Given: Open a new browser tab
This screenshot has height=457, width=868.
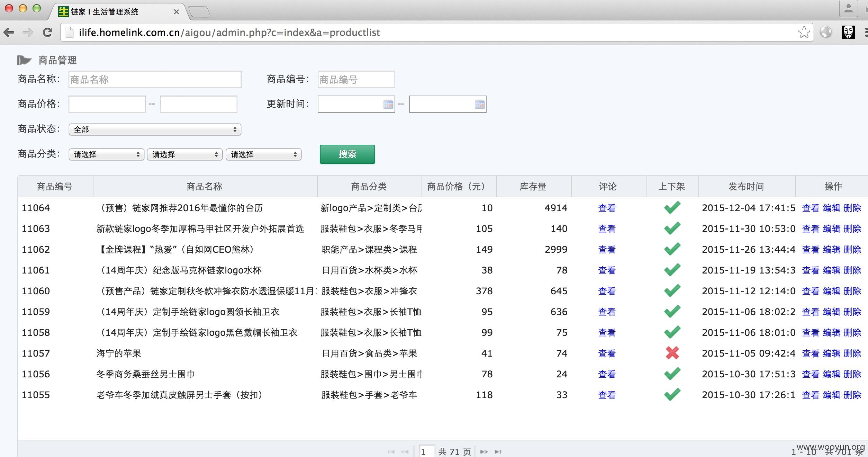Looking at the screenshot, I should click(x=200, y=12).
